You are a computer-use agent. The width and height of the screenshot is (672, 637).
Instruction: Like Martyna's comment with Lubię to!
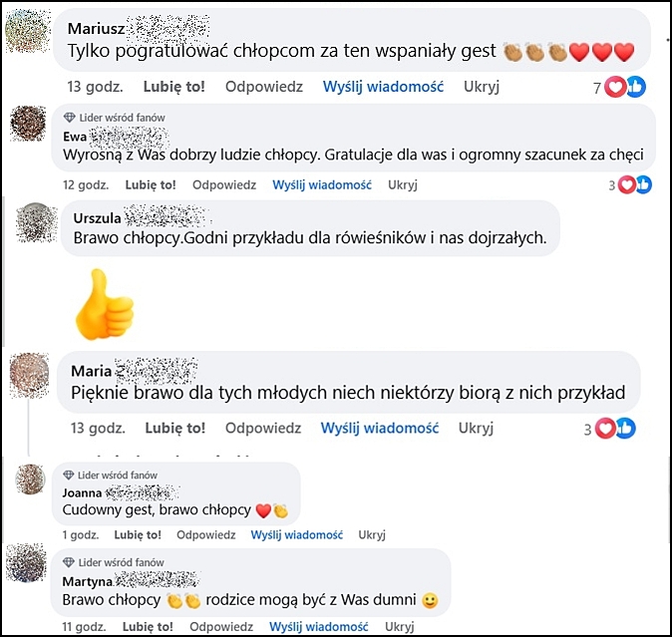148,626
